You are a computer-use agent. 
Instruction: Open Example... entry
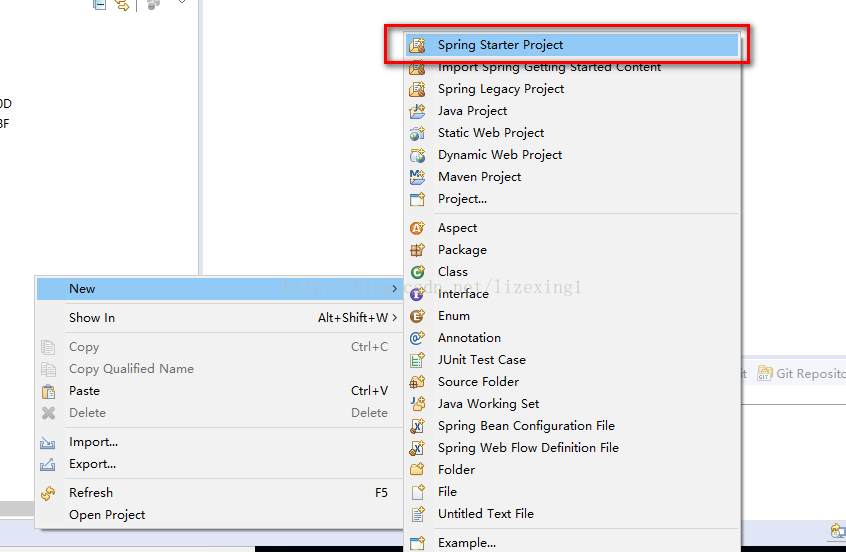(572, 543)
